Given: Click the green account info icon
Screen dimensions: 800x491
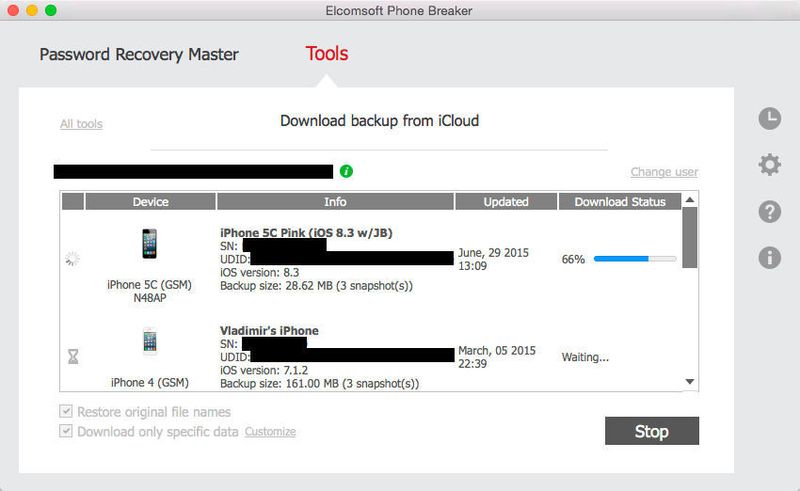Looking at the screenshot, I should pyautogui.click(x=346, y=171).
